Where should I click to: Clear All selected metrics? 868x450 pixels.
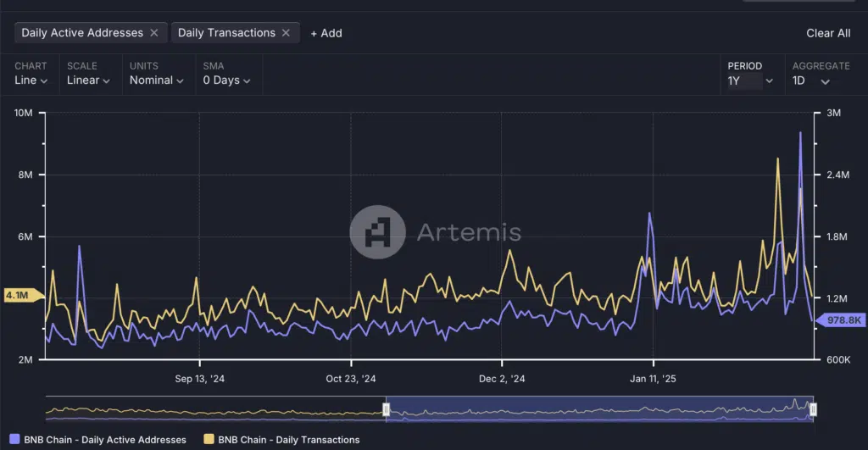tap(828, 33)
